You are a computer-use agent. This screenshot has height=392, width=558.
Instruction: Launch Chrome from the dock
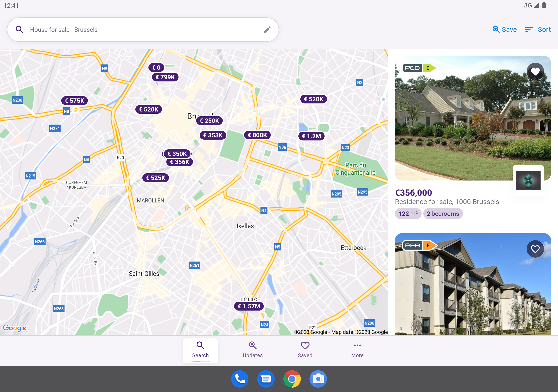click(x=292, y=379)
